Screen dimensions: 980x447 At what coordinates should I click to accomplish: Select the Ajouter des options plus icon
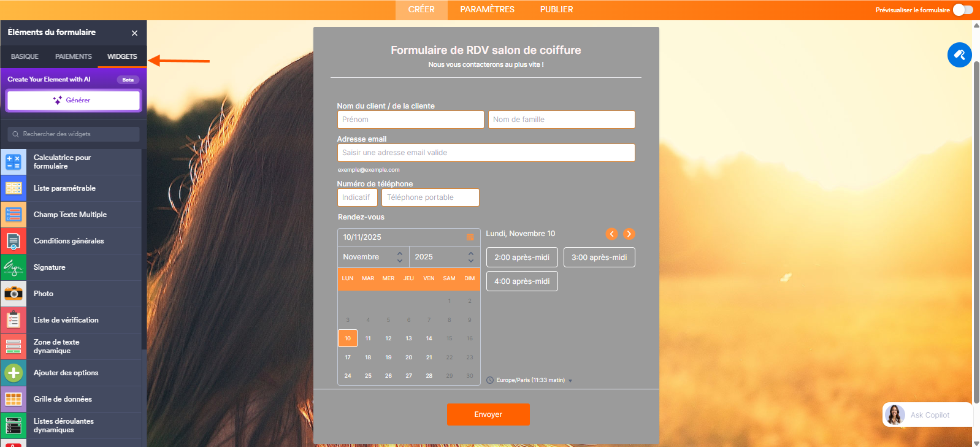click(13, 373)
